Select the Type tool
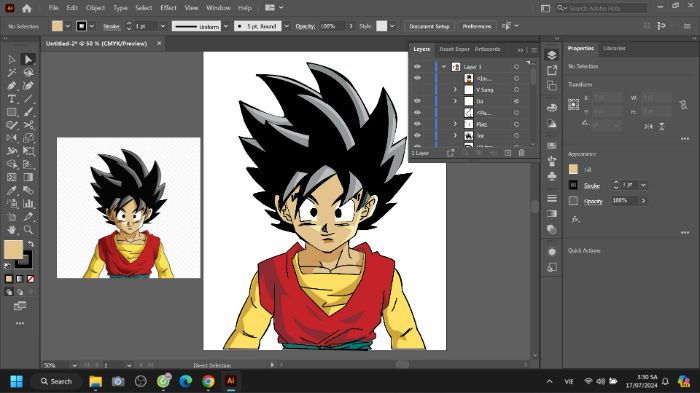 pyautogui.click(x=12, y=99)
